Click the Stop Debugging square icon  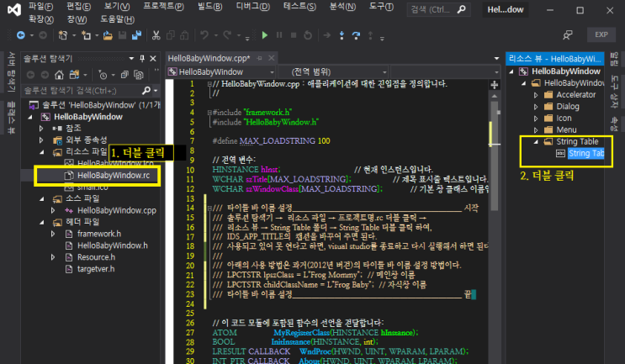(x=294, y=35)
